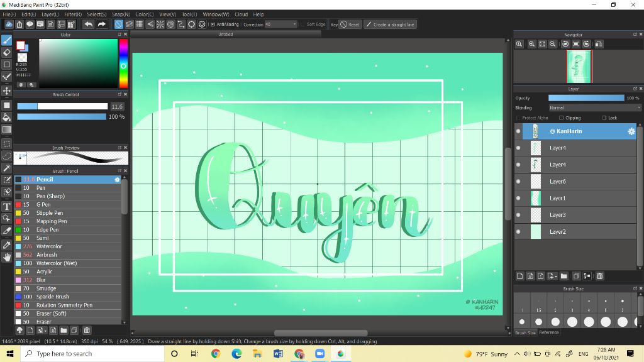This screenshot has width=644, height=362.
Task: Click Create a straight line button
Action: 390,25
